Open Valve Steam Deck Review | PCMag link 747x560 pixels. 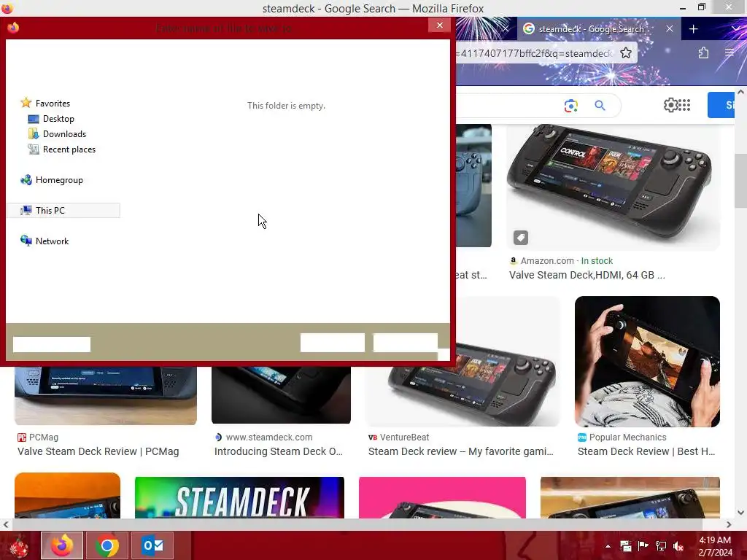click(x=98, y=451)
